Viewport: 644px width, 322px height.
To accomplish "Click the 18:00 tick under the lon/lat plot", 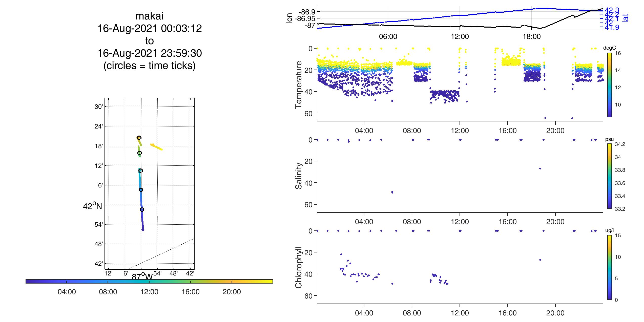I will [x=531, y=37].
